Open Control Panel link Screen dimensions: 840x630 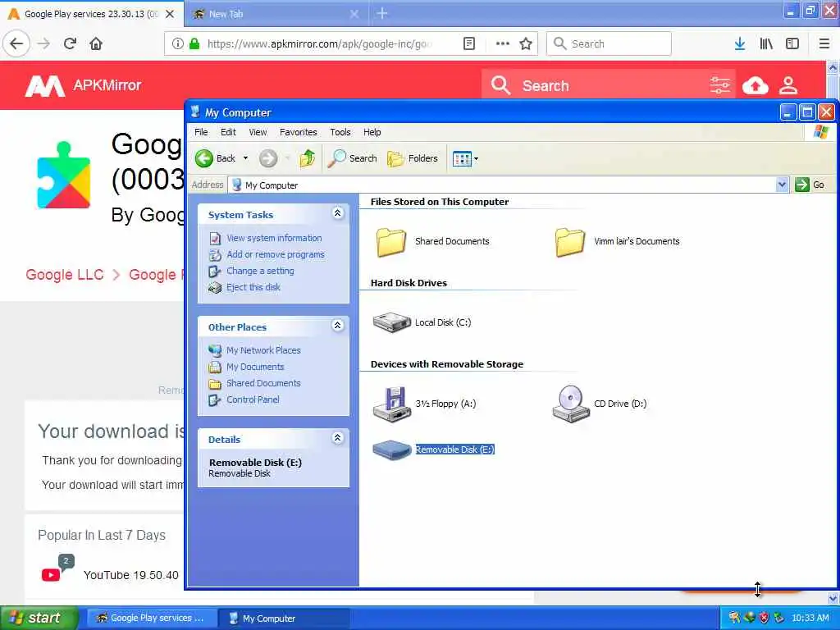point(253,399)
